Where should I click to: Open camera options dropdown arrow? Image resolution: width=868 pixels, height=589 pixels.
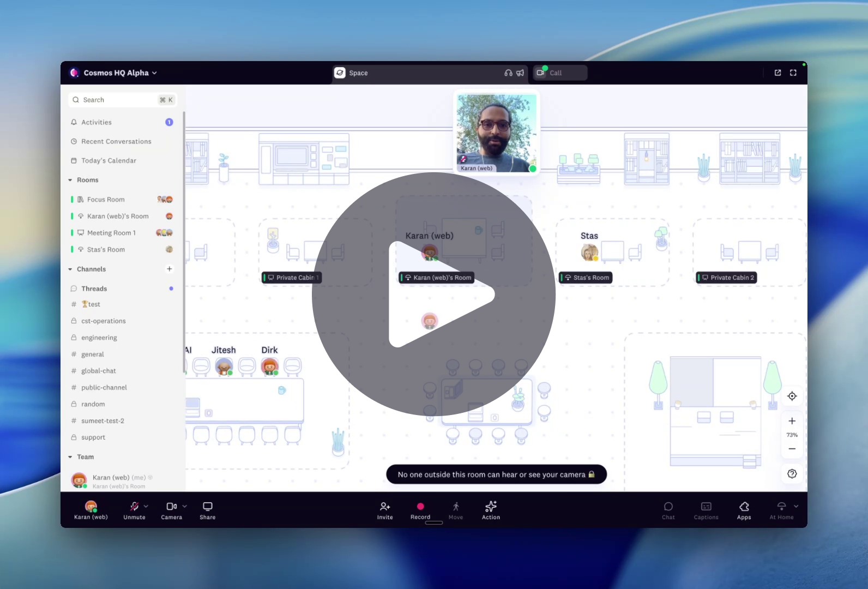pyautogui.click(x=185, y=506)
